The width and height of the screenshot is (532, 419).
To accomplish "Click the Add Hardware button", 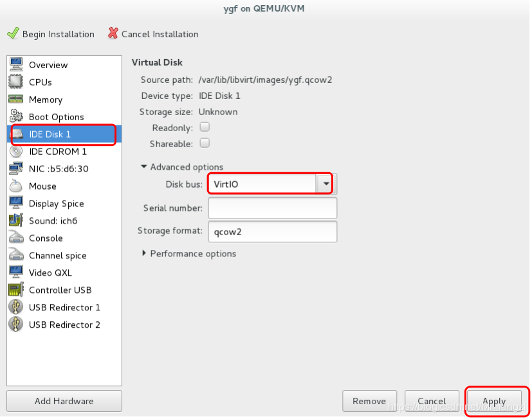I will 64,401.
